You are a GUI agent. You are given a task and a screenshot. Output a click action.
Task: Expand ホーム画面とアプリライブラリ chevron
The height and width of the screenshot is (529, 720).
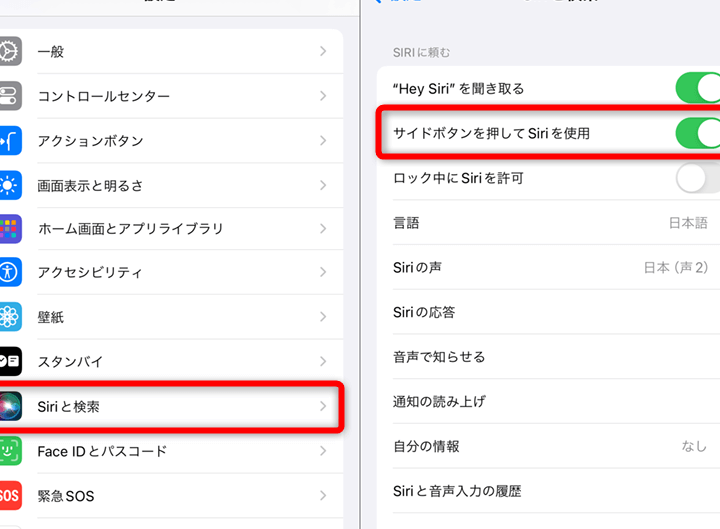click(x=323, y=228)
